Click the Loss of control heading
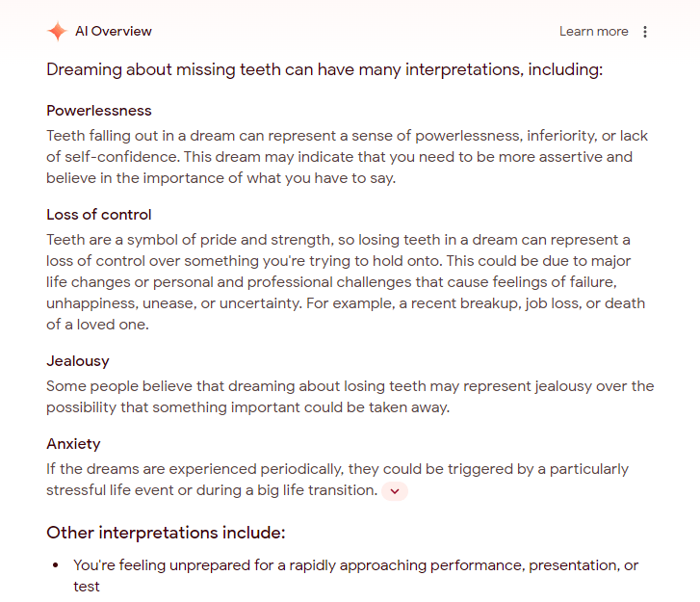Image resolution: width=700 pixels, height=602 pixels. (99, 215)
